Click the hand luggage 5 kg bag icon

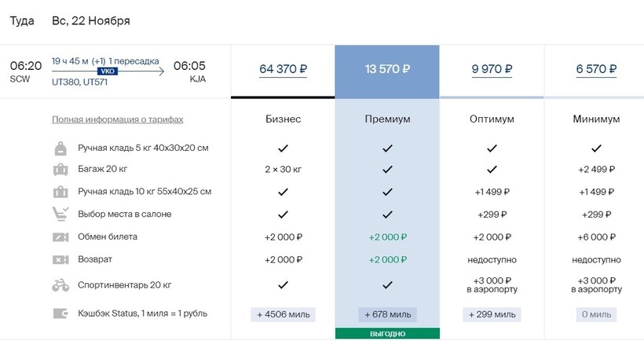click(x=60, y=148)
